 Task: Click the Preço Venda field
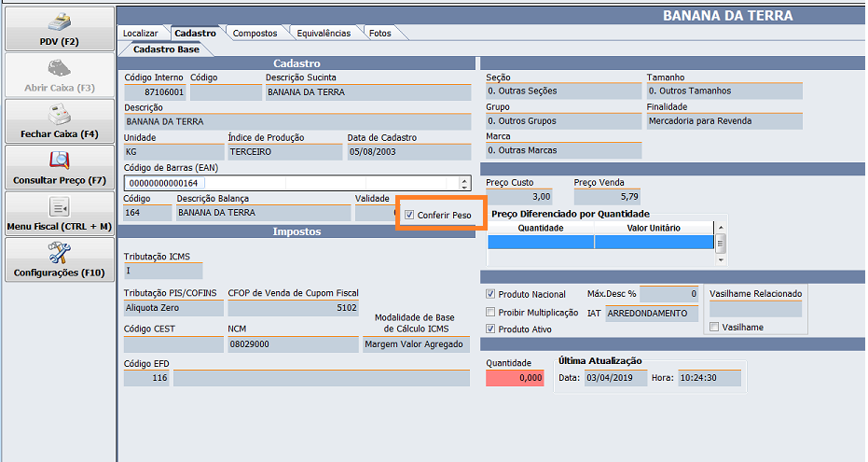607,198
